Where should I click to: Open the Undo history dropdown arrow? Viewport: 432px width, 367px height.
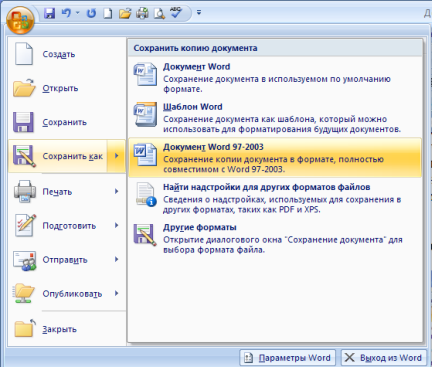[x=78, y=13]
